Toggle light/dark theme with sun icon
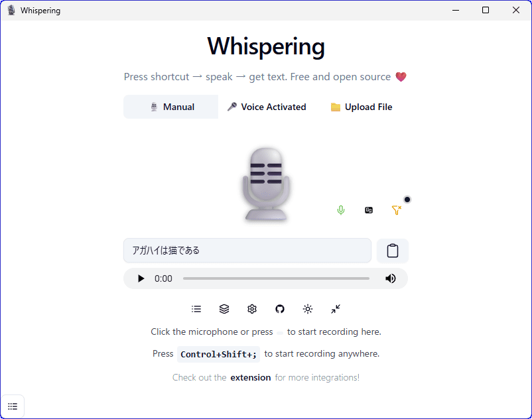Image resolution: width=532 pixels, height=419 pixels. click(x=308, y=309)
